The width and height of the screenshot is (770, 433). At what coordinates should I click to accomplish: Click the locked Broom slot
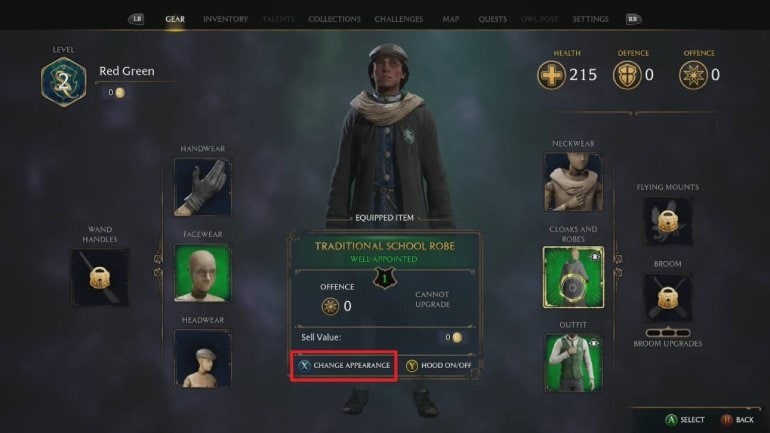[x=667, y=298]
